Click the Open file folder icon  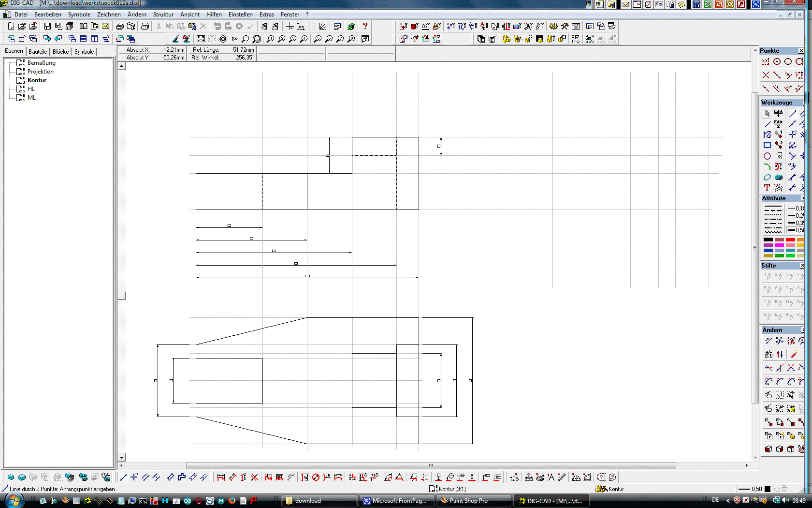pos(22,26)
